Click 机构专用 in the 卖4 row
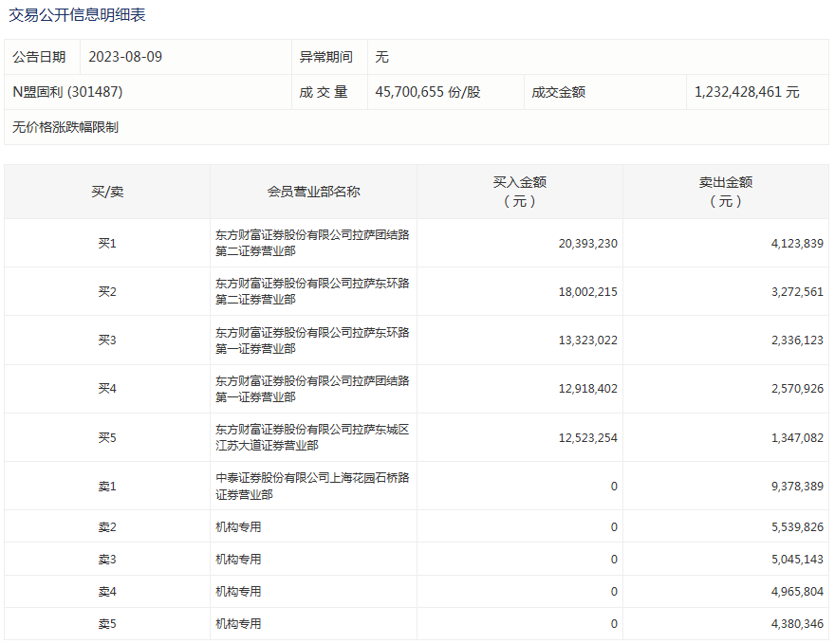 coord(238,591)
